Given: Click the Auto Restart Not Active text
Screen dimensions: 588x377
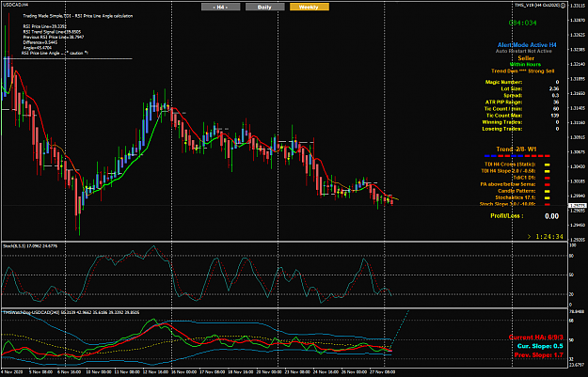Looking at the screenshot, I should tap(523, 51).
